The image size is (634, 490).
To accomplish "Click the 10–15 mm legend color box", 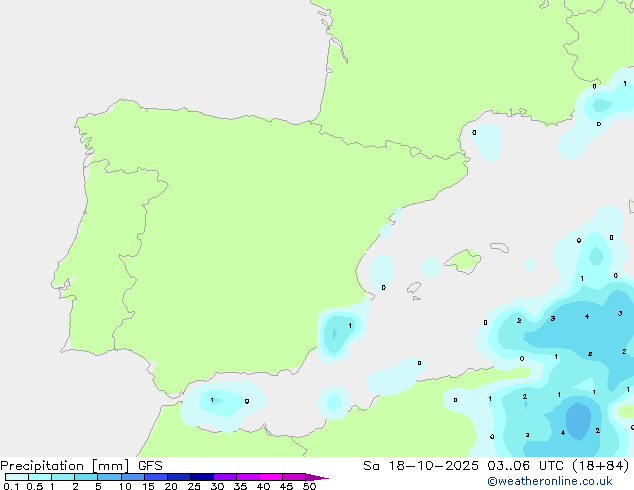I will pyautogui.click(x=132, y=477).
